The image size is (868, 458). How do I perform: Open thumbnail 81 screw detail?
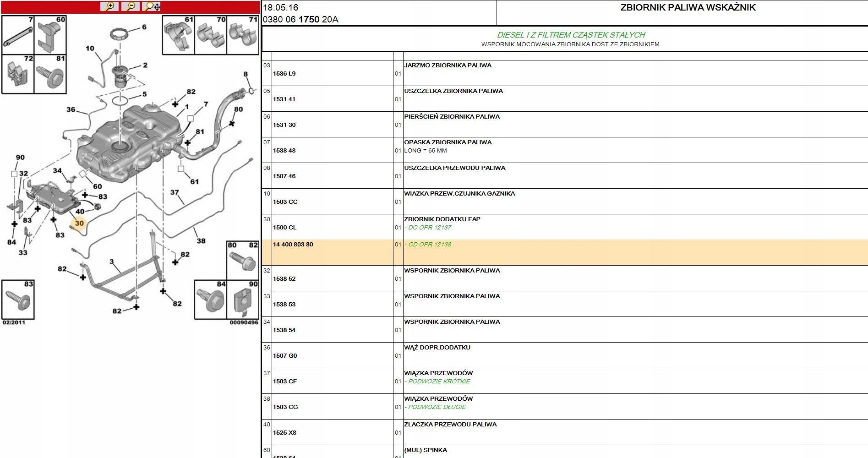tap(50, 74)
